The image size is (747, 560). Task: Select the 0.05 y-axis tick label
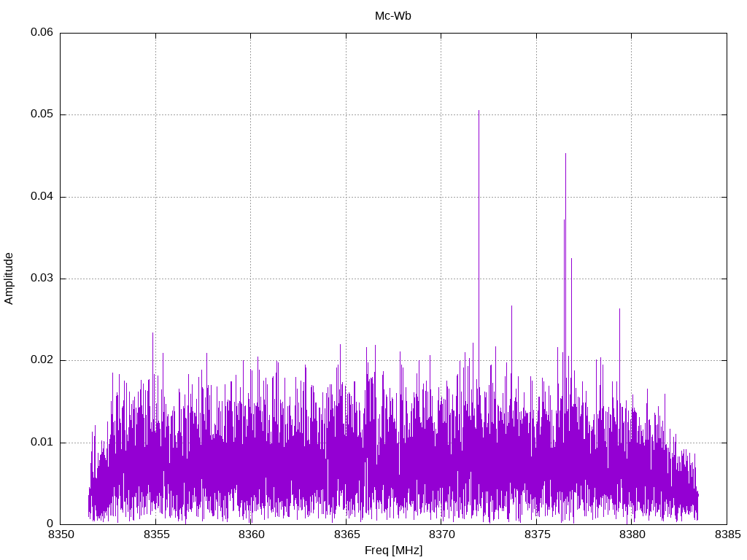tap(42, 114)
